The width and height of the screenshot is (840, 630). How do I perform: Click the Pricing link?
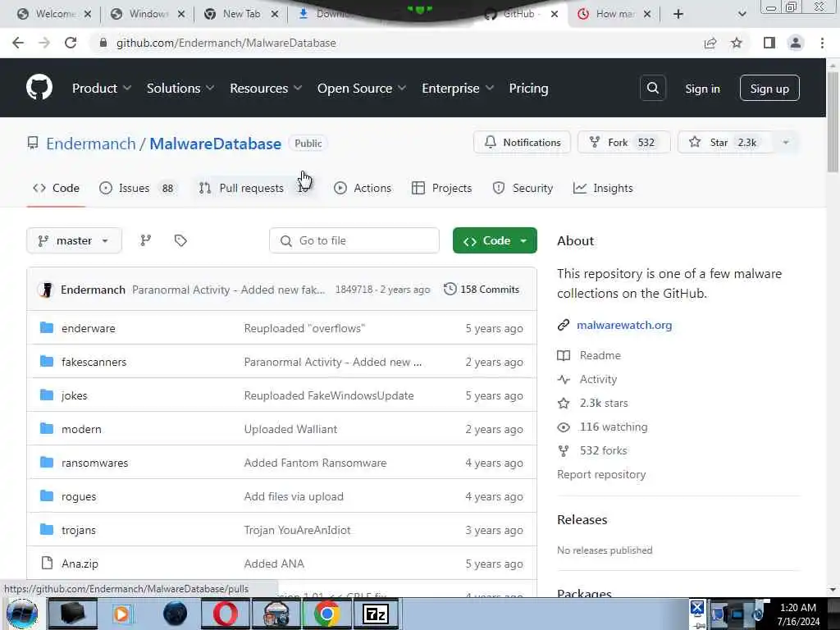(x=528, y=89)
